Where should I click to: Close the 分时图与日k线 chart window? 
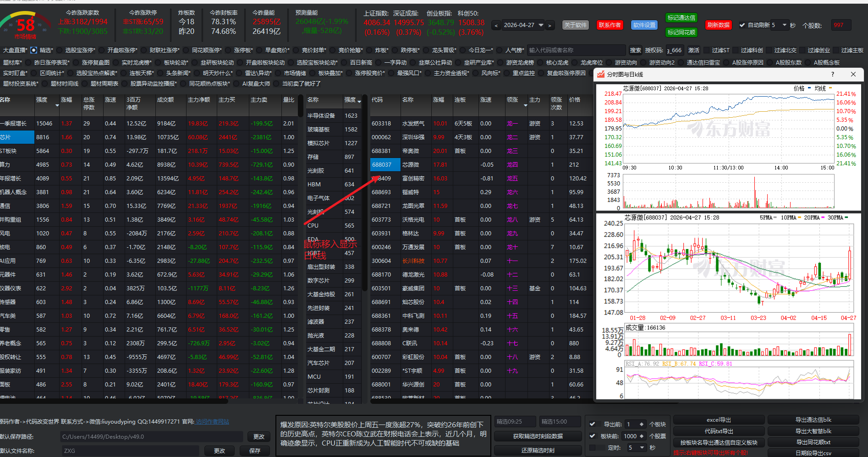tap(853, 74)
